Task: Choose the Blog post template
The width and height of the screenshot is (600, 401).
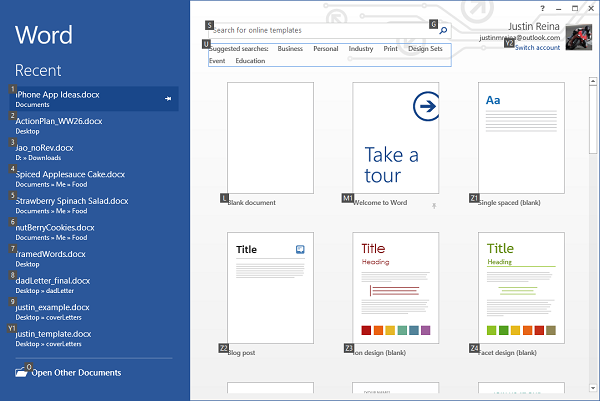Action: [x=270, y=288]
